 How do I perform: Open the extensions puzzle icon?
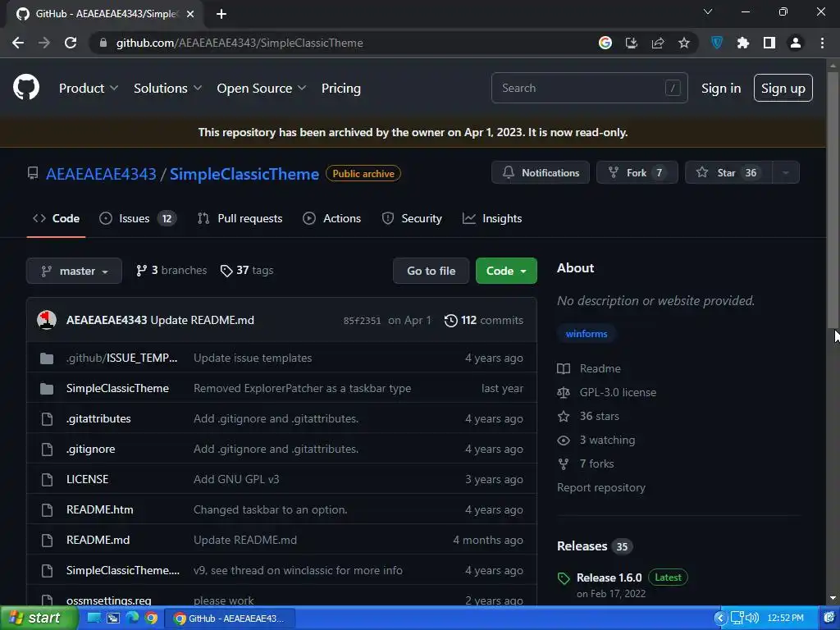coord(742,43)
